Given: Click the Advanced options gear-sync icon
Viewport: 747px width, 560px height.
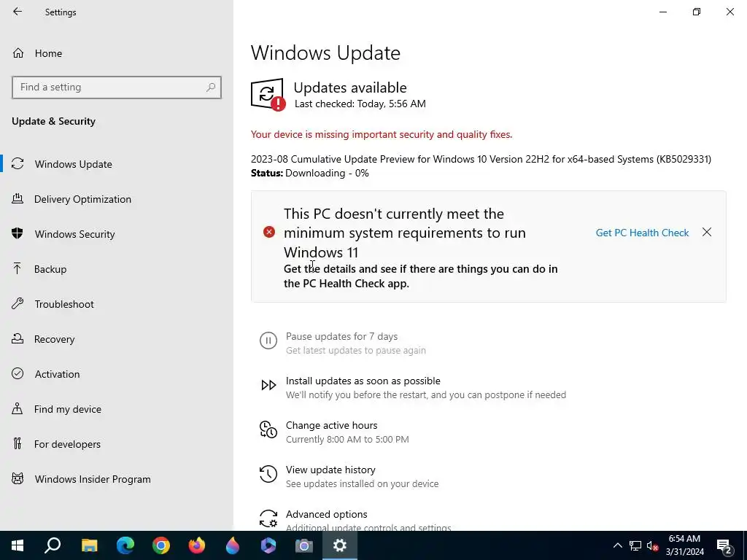Looking at the screenshot, I should pyautogui.click(x=268, y=518).
